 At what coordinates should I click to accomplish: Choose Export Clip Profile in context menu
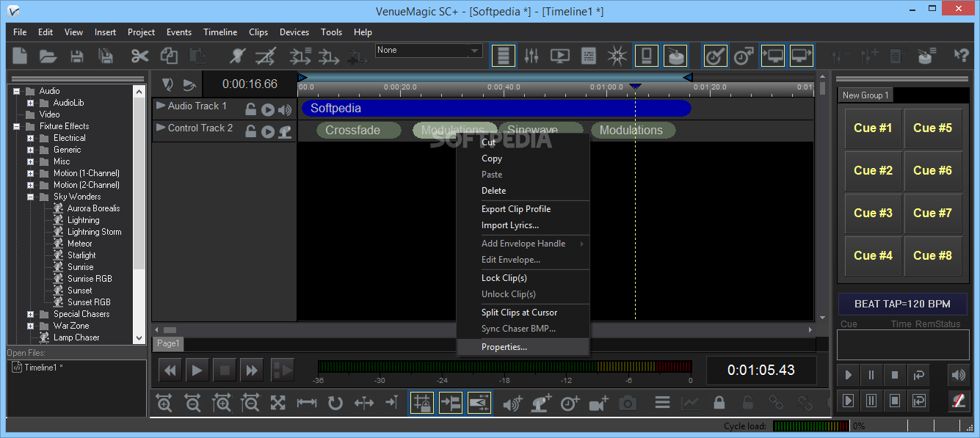(x=523, y=209)
